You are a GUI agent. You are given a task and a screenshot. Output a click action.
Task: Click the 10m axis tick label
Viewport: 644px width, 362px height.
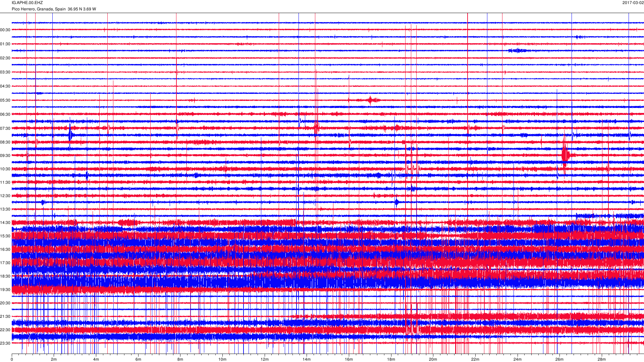pyautogui.click(x=222, y=359)
